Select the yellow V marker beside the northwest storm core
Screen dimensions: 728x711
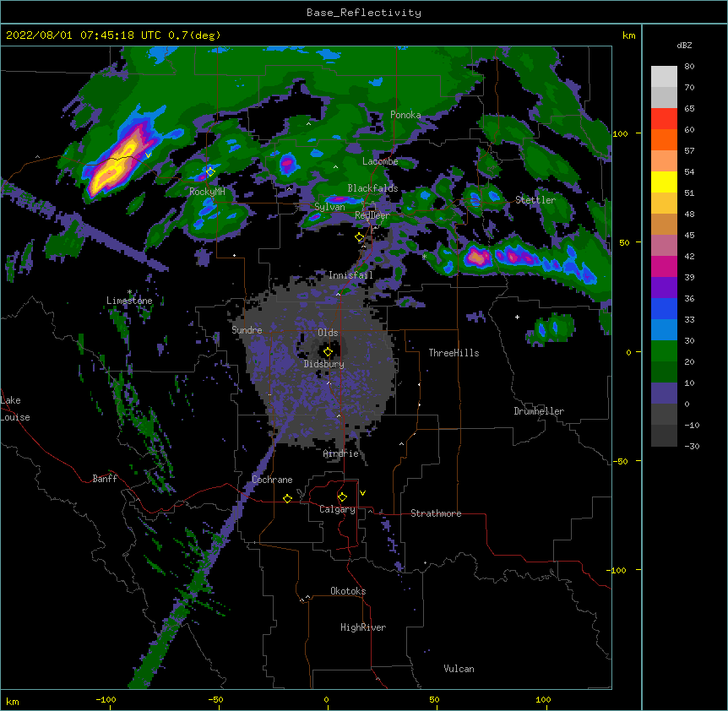[148, 155]
